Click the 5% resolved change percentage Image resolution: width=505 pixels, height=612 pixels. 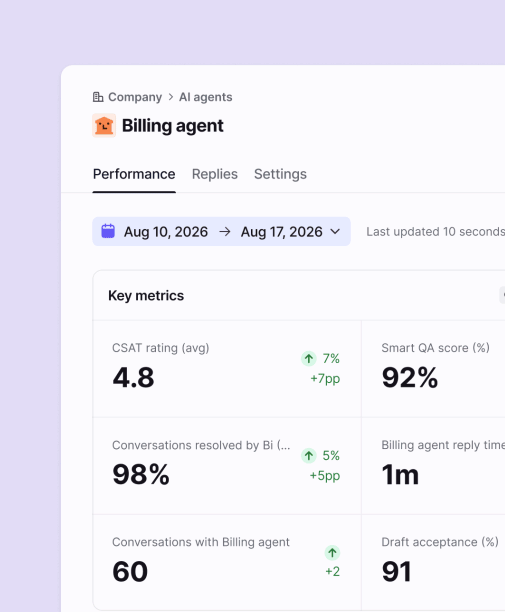point(331,455)
